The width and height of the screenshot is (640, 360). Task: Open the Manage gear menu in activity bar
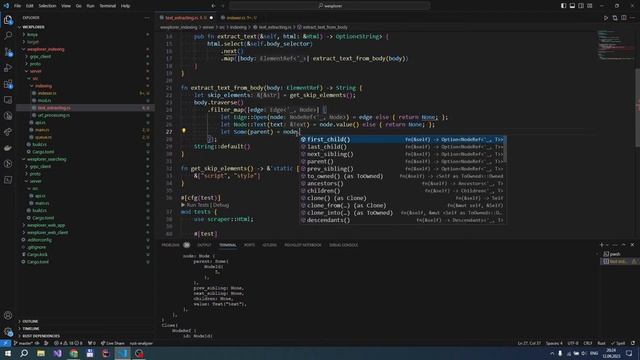[x=8, y=331]
